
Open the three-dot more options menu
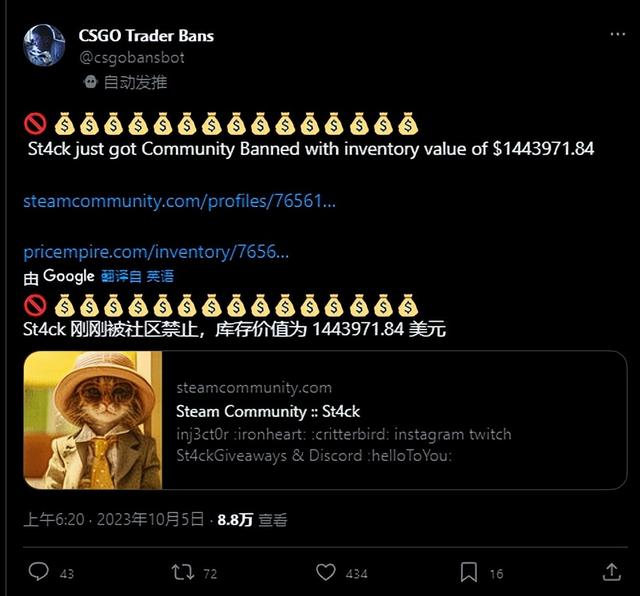click(618, 35)
